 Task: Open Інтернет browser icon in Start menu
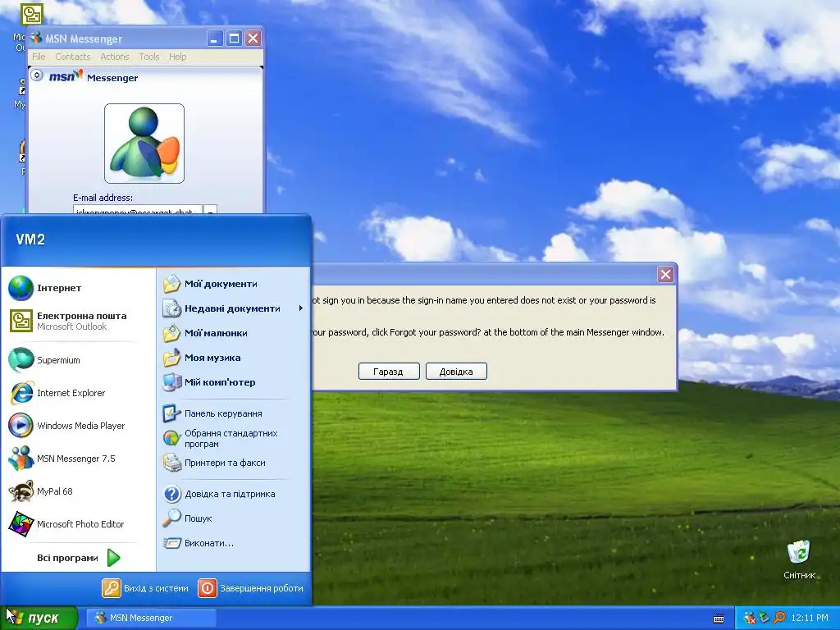click(21, 288)
